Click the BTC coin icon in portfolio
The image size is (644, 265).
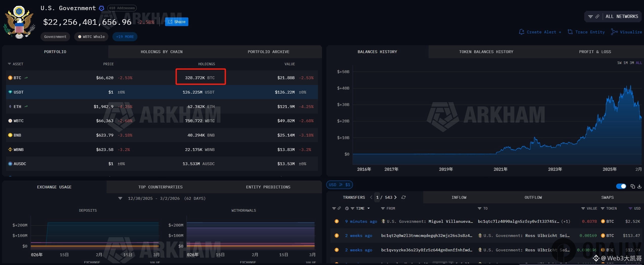click(x=10, y=78)
